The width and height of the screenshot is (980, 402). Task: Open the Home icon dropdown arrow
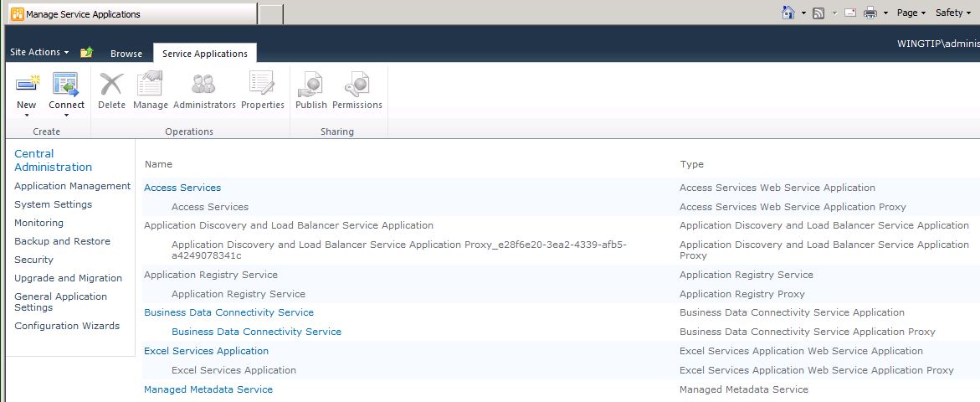(x=803, y=13)
